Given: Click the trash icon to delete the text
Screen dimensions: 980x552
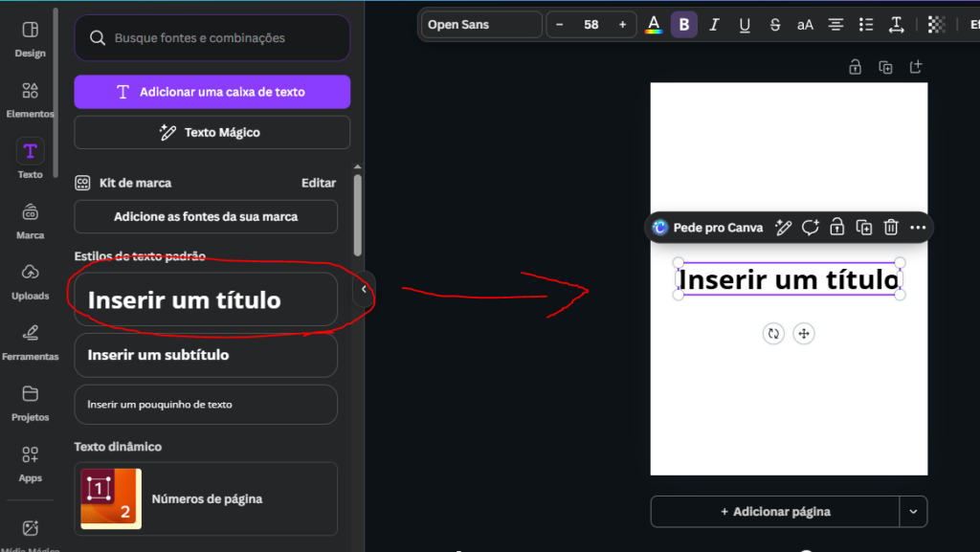Looking at the screenshot, I should (891, 227).
